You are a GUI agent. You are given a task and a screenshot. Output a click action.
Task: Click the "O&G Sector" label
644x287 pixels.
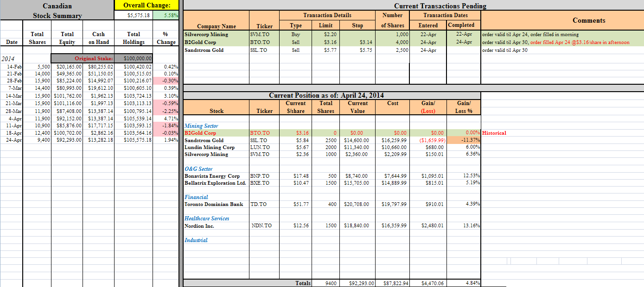(x=199, y=169)
